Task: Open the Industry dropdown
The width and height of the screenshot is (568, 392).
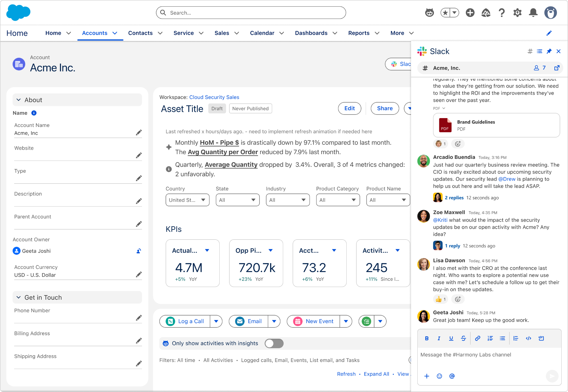Action: (288, 200)
